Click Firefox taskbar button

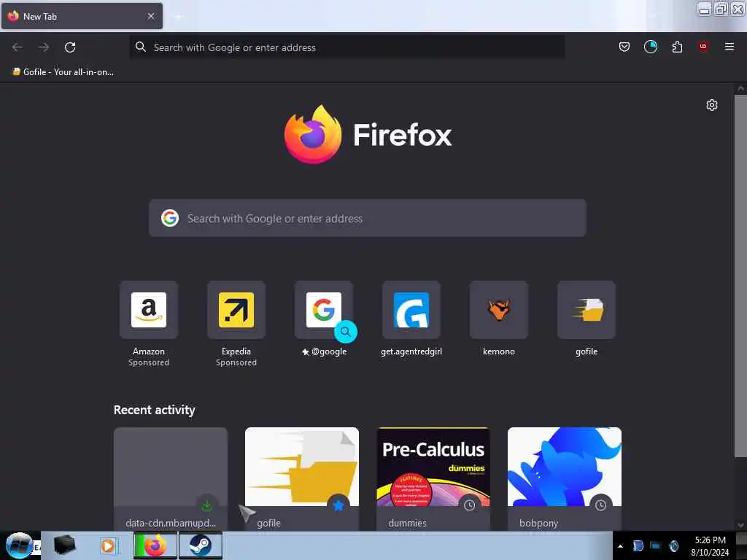155,545
